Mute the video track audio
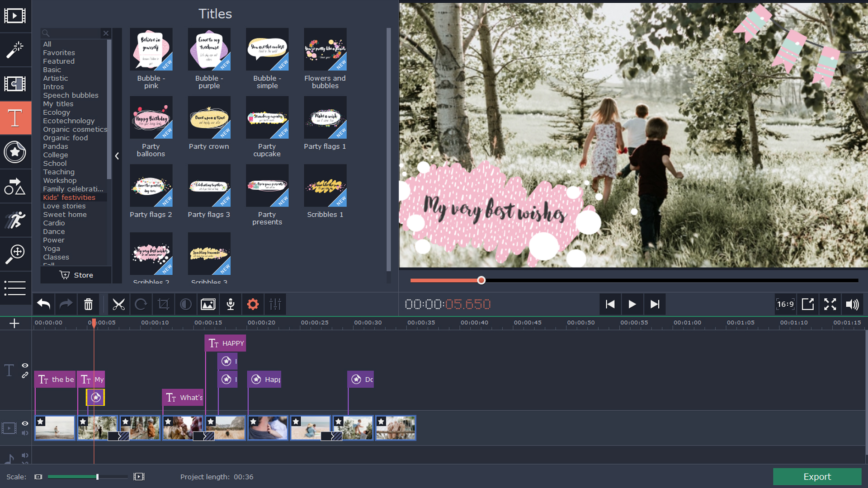The width and height of the screenshot is (868, 488). click(25, 433)
